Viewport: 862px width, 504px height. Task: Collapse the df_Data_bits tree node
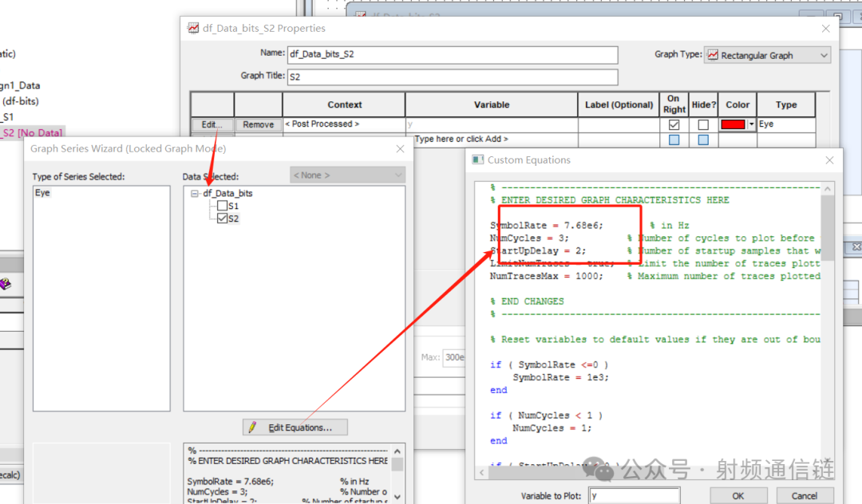point(195,193)
